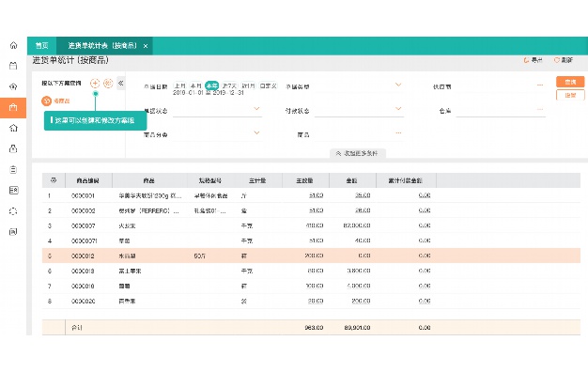588x372 pixels.
Task: Click the orange highlighted purchase icon in the sidebar
Action: (13, 108)
